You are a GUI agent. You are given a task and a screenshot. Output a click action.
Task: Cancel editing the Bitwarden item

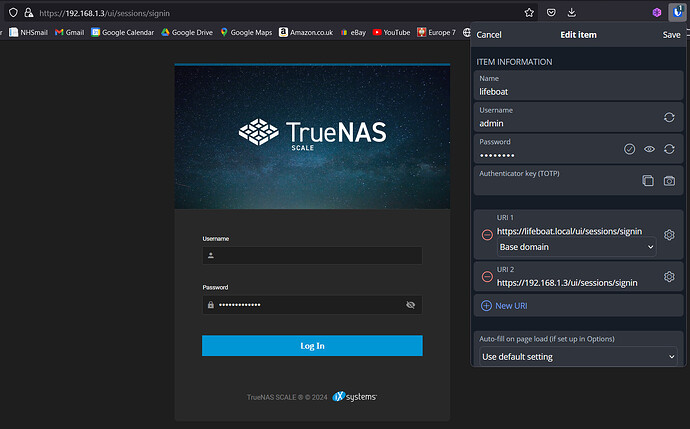point(488,35)
